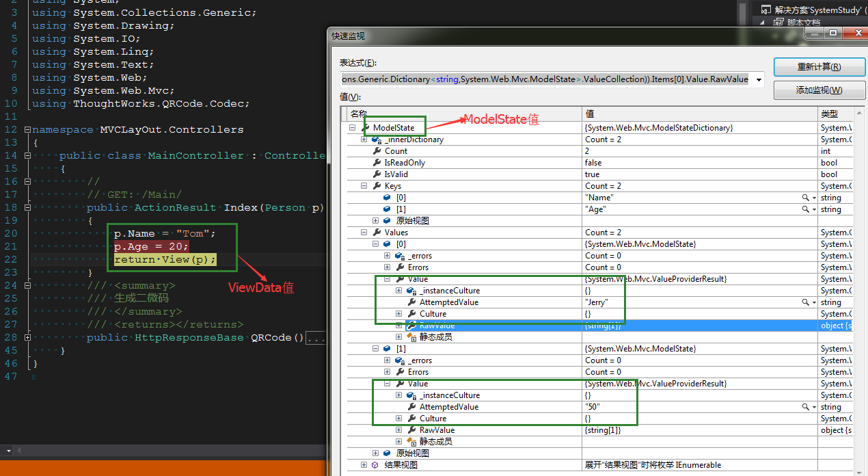Click the wrench icon of Count row

377,151
